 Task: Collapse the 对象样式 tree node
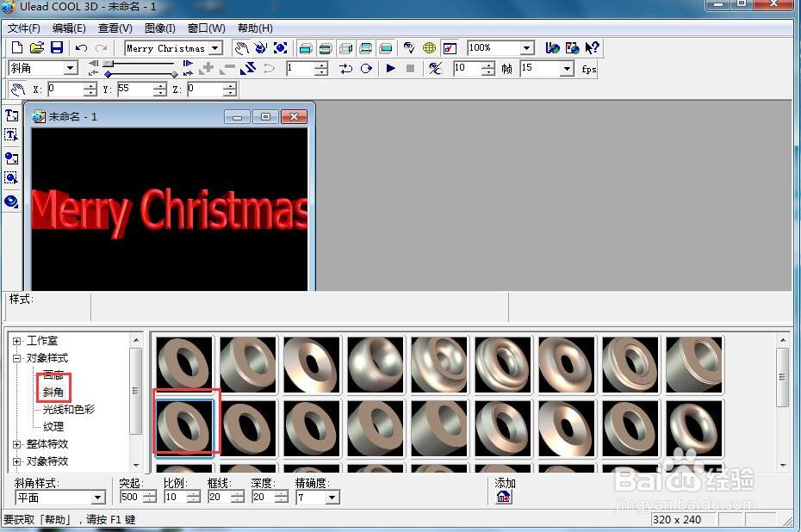[17, 358]
